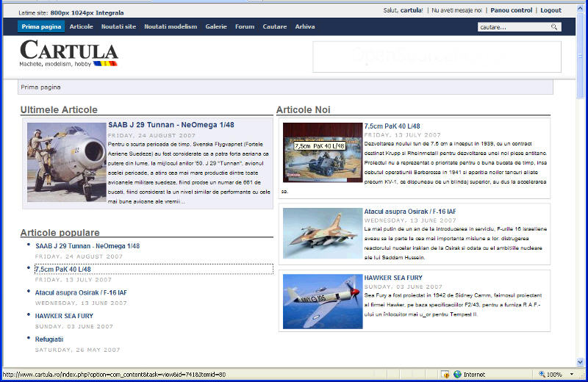Click the Articole populare heading
This screenshot has width=588, height=382.
[x=60, y=232]
